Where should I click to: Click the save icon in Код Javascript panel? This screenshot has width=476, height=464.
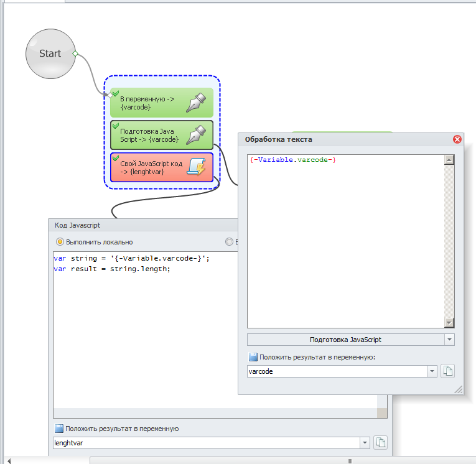pos(59,429)
